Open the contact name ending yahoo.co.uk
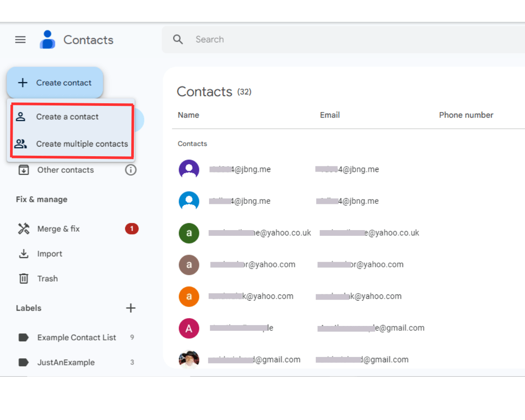 (x=260, y=233)
